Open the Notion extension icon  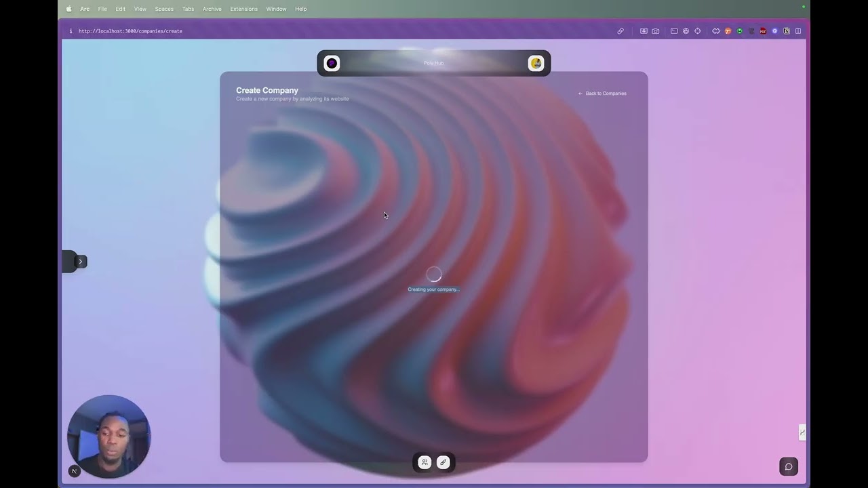click(787, 31)
